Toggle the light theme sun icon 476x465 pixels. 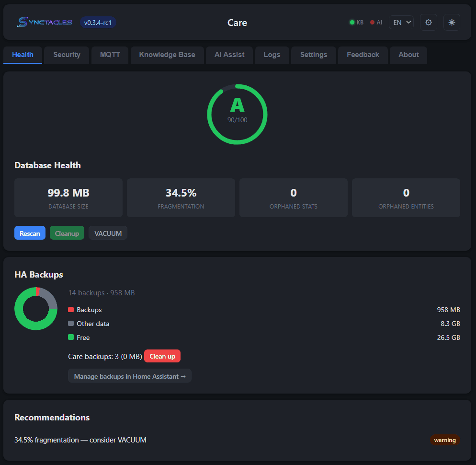(x=451, y=22)
